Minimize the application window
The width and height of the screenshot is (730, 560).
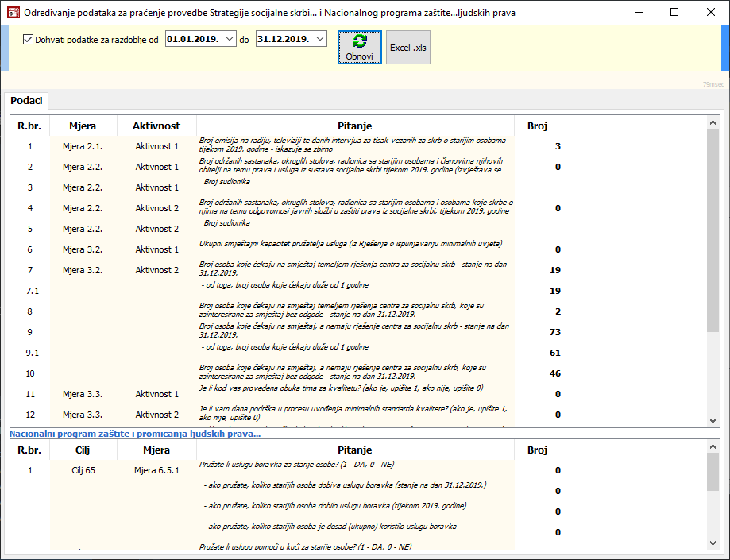pos(638,12)
